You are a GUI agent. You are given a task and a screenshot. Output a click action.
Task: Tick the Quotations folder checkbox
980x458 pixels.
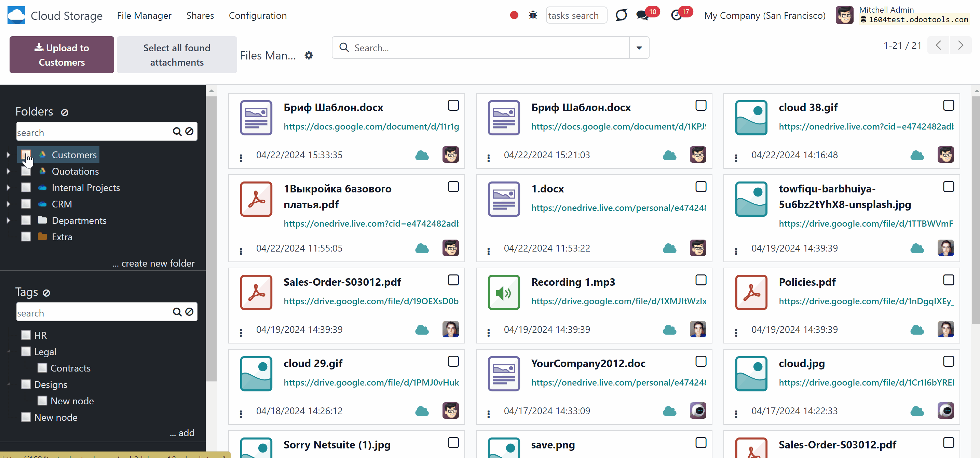click(x=26, y=171)
